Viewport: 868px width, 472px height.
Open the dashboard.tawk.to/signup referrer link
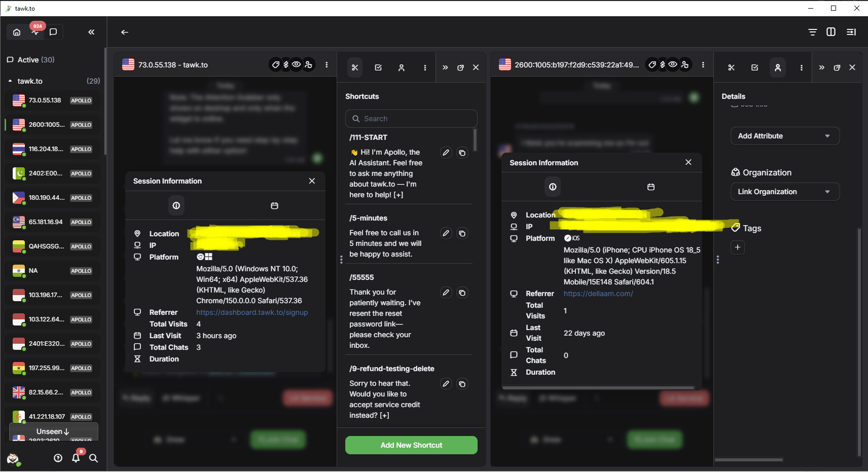click(252, 312)
